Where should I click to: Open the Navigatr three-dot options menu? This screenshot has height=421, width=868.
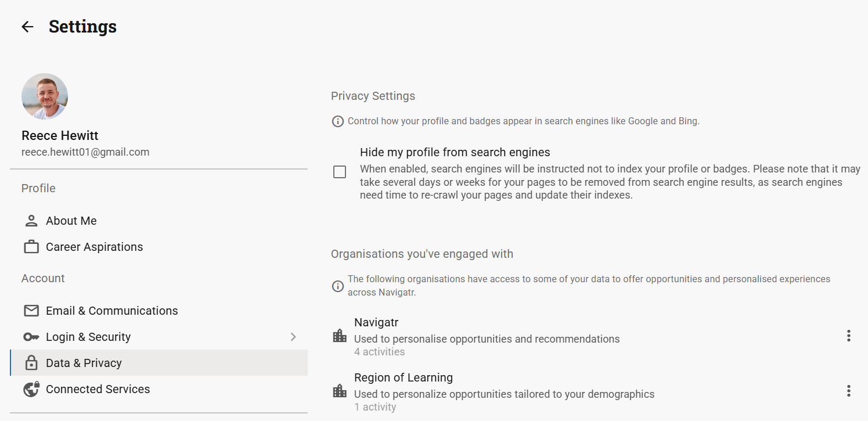(848, 336)
